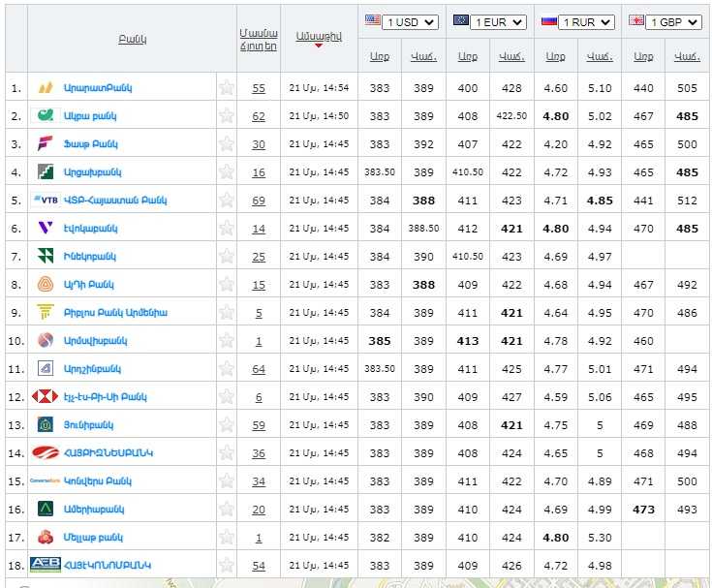712x588 pixels.
Task: Click the Evocabank logo icon
Action: coord(45,229)
